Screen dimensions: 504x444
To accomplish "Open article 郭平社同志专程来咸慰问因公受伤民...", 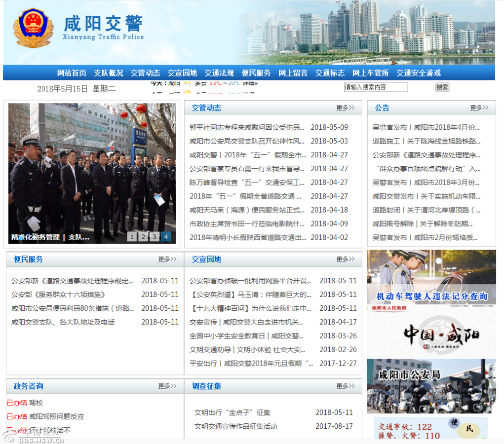I will click(x=246, y=128).
